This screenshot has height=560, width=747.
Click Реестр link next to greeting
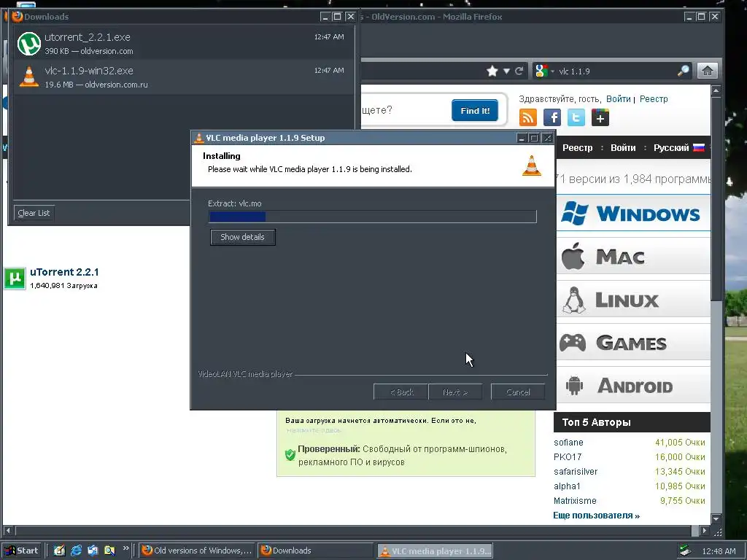click(x=654, y=99)
